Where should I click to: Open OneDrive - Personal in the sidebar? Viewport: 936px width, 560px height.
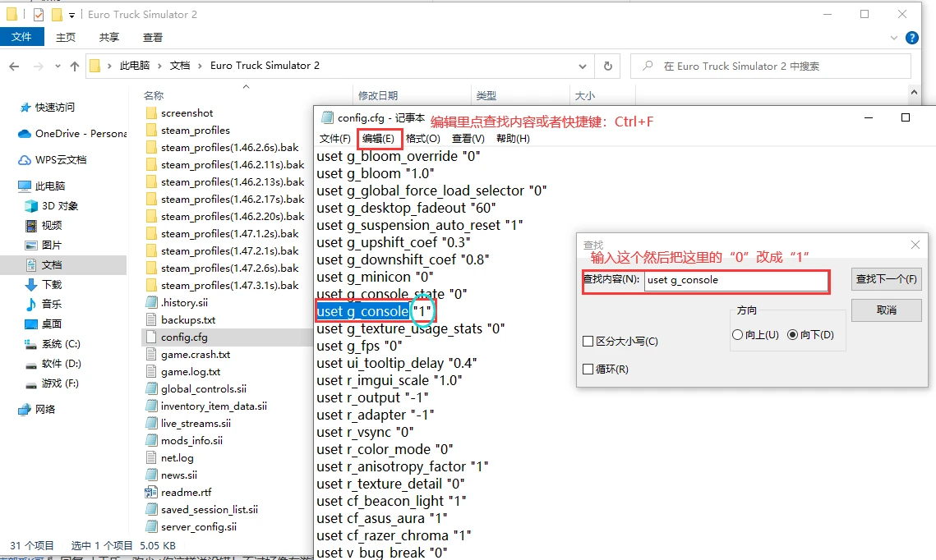pyautogui.click(x=73, y=134)
